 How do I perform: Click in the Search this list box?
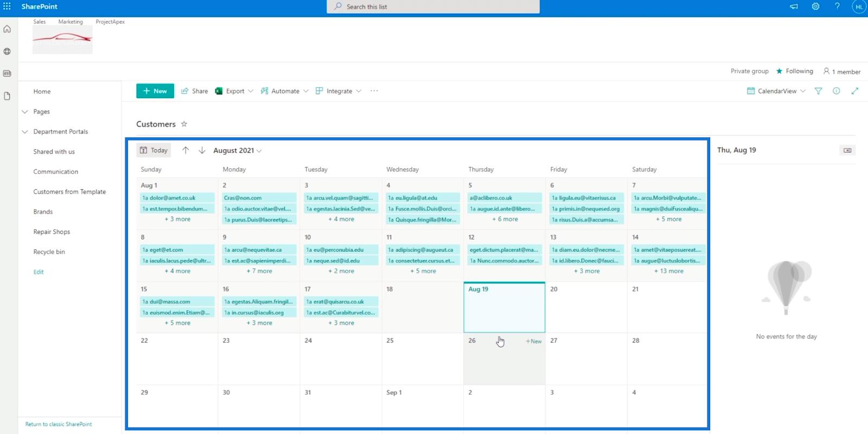point(433,7)
